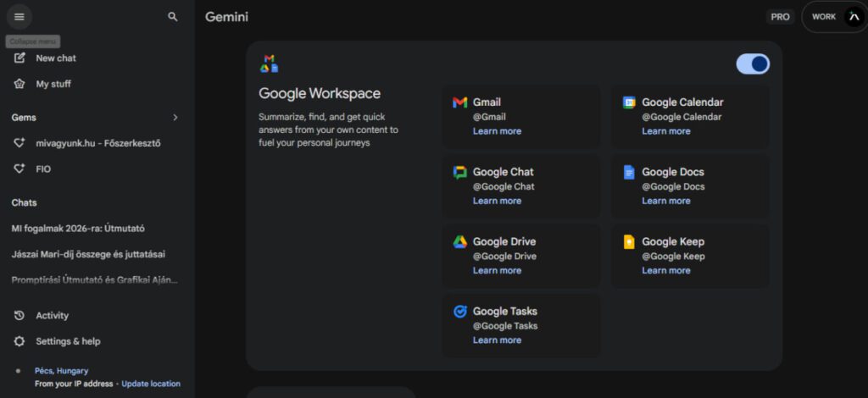
Task: Click the search magnifier icon in sidebar
Action: (173, 17)
